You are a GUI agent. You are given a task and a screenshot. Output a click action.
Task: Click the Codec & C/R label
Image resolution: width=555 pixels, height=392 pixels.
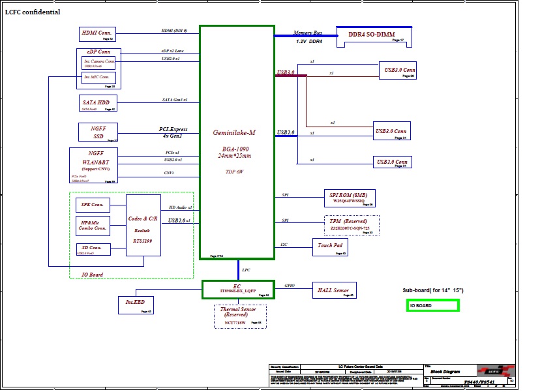[143, 219]
